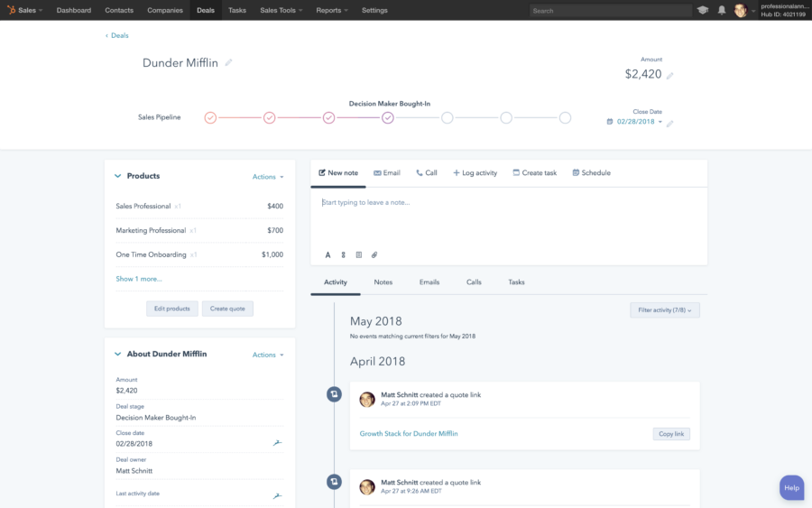The image size is (812, 508).
Task: Select the New note tab
Action: click(338, 173)
